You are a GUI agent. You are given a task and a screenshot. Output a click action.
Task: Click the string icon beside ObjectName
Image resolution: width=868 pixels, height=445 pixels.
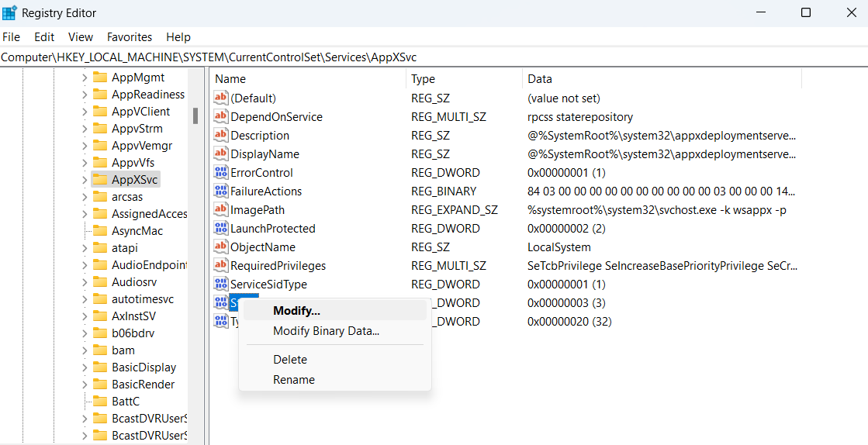[x=221, y=247]
